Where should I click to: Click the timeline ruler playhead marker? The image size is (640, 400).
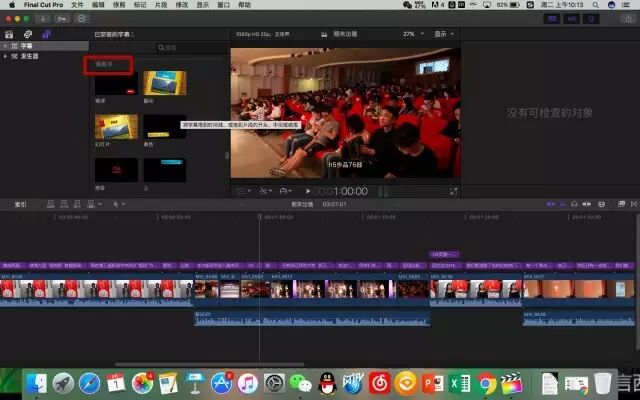tap(259, 216)
